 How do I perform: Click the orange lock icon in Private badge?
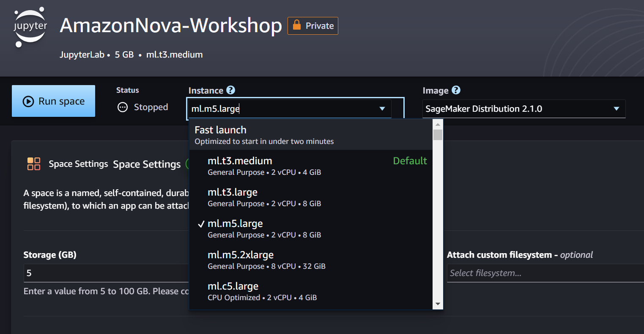(x=297, y=25)
